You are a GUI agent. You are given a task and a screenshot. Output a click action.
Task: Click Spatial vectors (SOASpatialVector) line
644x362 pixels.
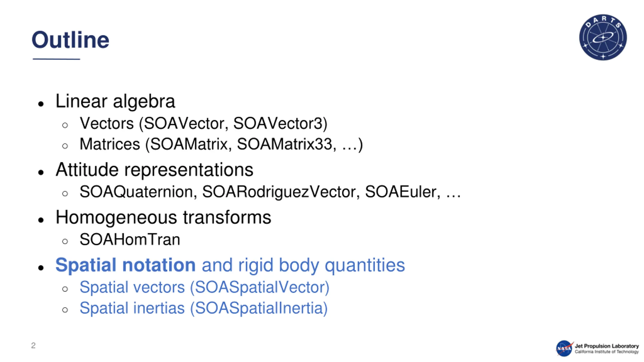204,287
